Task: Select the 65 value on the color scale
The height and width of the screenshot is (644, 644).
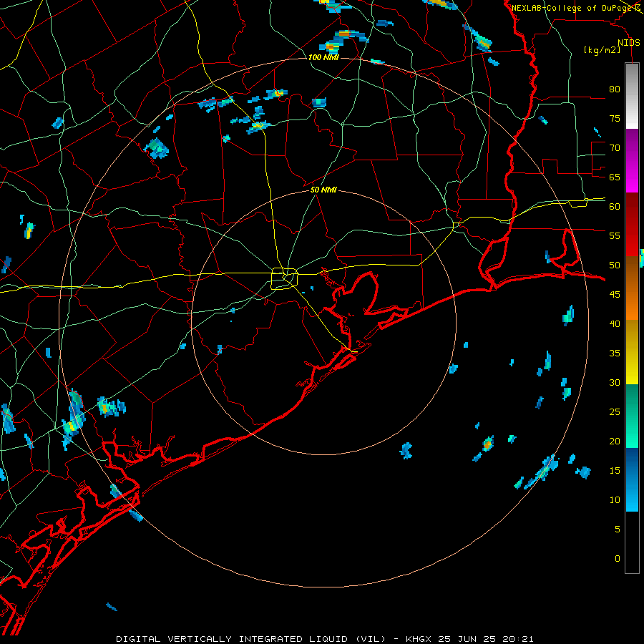Action: point(615,177)
